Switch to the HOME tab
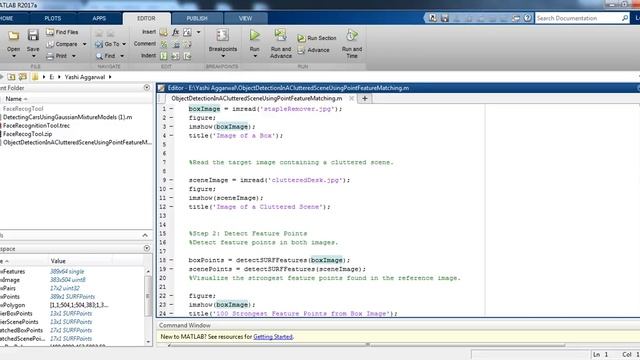 coord(7,18)
